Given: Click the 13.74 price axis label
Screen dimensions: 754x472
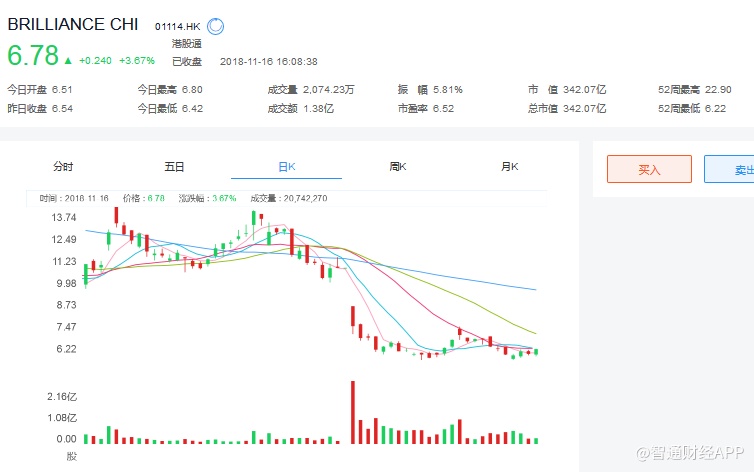Looking at the screenshot, I should pos(64,217).
